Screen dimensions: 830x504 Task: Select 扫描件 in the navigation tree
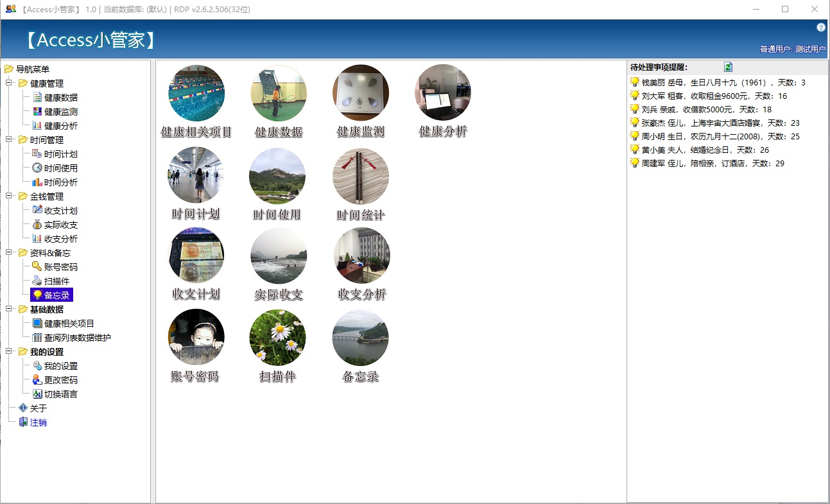(57, 281)
